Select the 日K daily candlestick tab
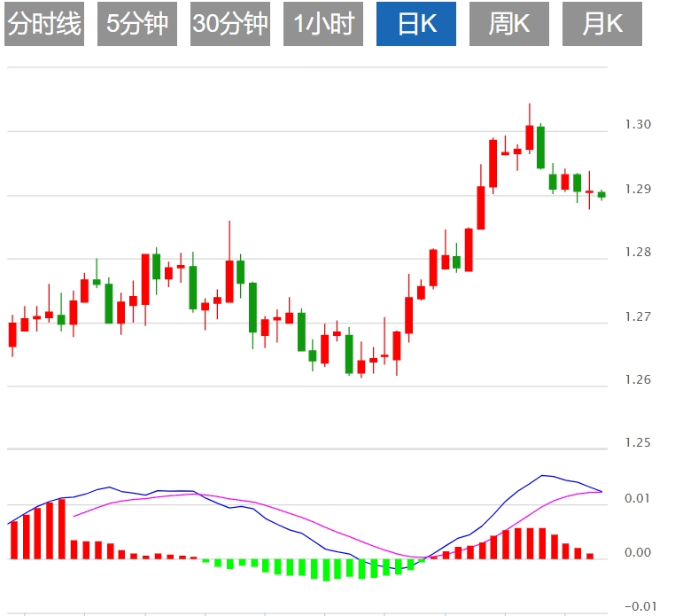 click(416, 24)
